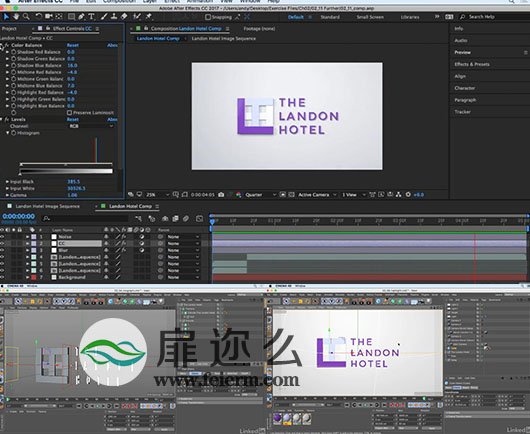Click the Take Snapshot camera icon
530x434 pixels.
[x=221, y=195]
